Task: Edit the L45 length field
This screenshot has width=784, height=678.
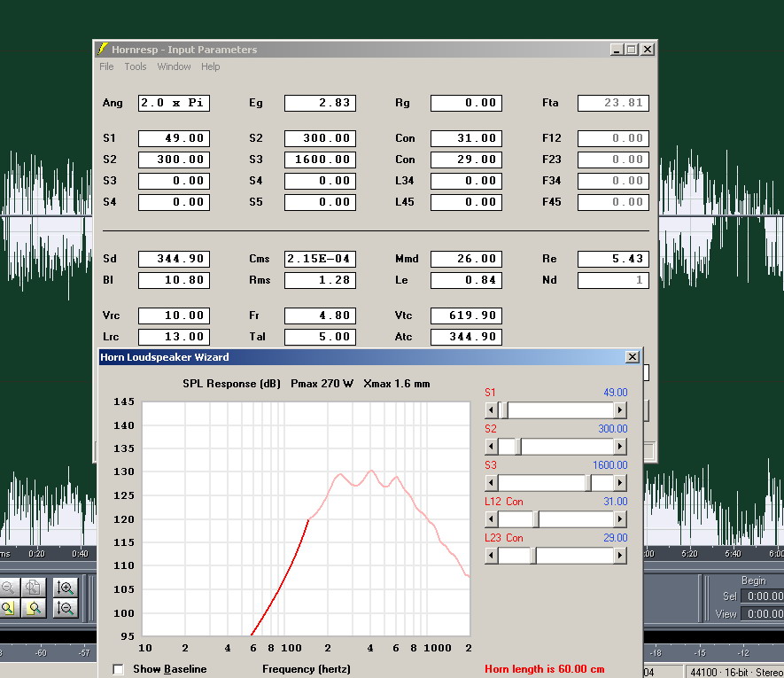Action: click(466, 202)
